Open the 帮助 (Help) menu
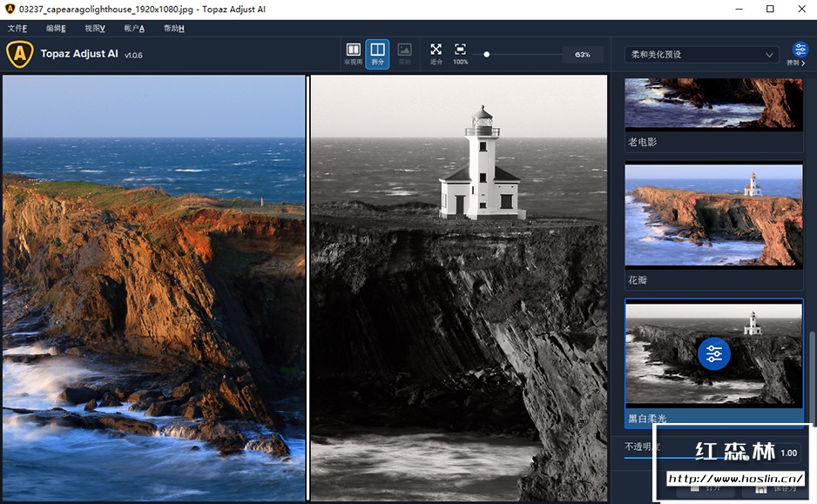 [x=173, y=29]
